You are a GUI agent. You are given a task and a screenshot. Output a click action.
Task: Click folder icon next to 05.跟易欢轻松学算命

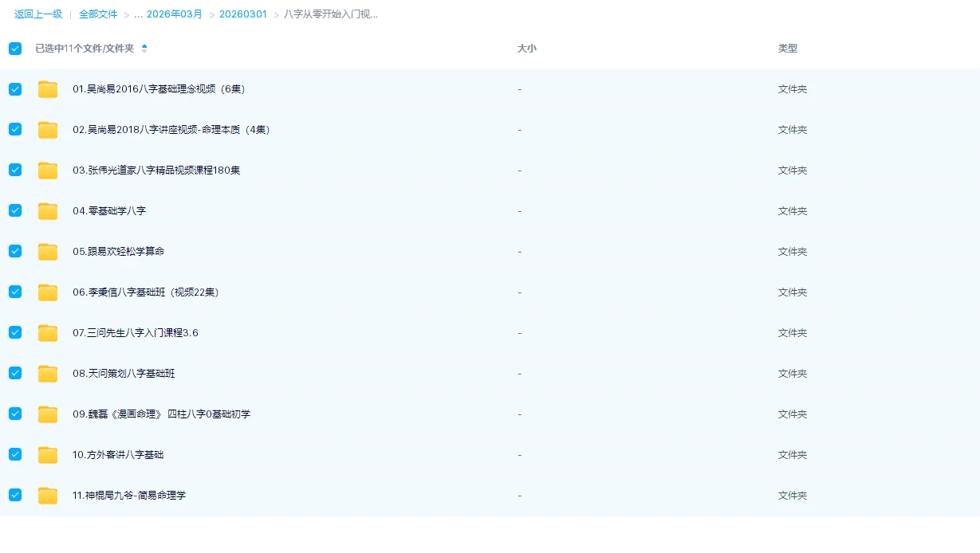(48, 252)
